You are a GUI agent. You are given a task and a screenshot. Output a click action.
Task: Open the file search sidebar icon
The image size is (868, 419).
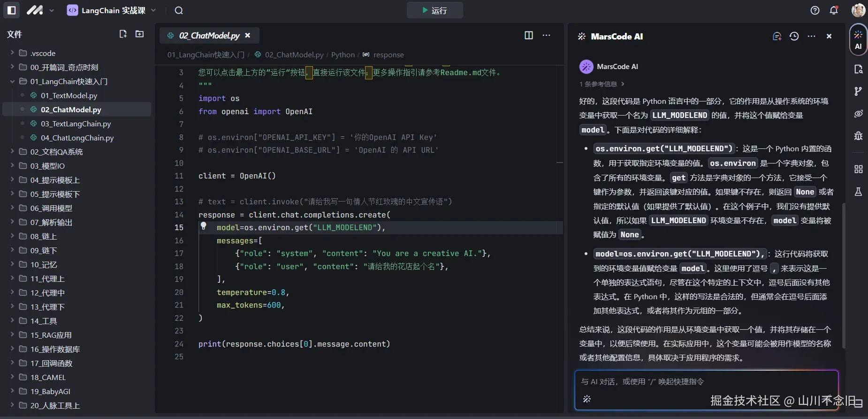pos(858,69)
